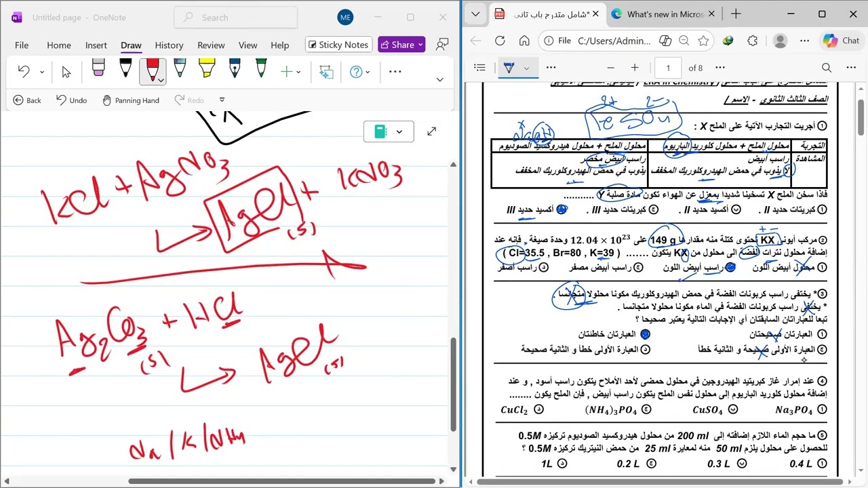
Task: Click the expand page icon in OneNote
Action: pos(431,131)
